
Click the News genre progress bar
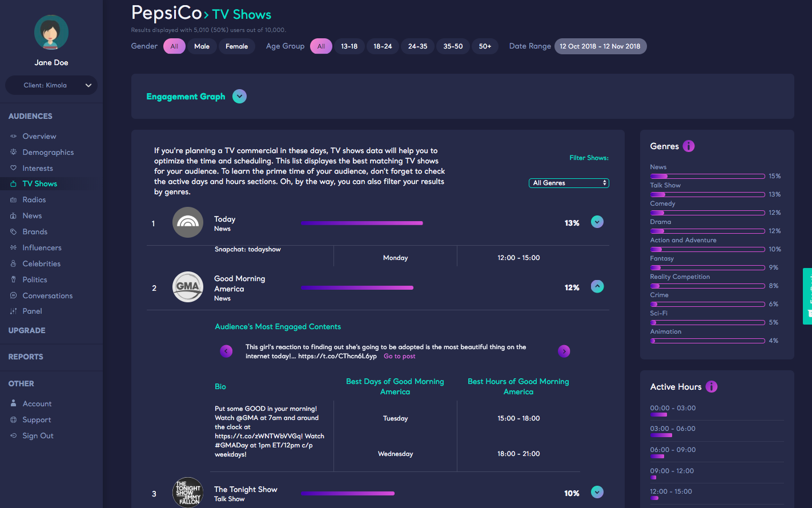[x=708, y=176]
